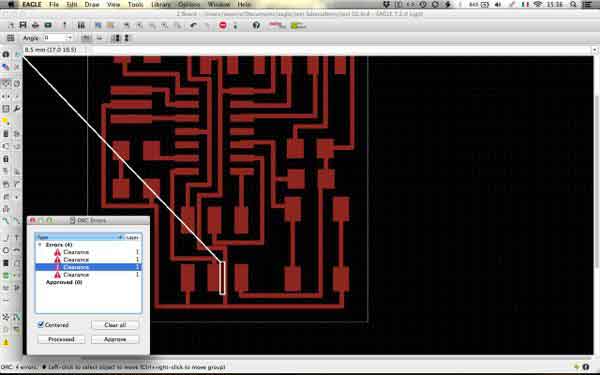Select the Text tool

click(17, 238)
